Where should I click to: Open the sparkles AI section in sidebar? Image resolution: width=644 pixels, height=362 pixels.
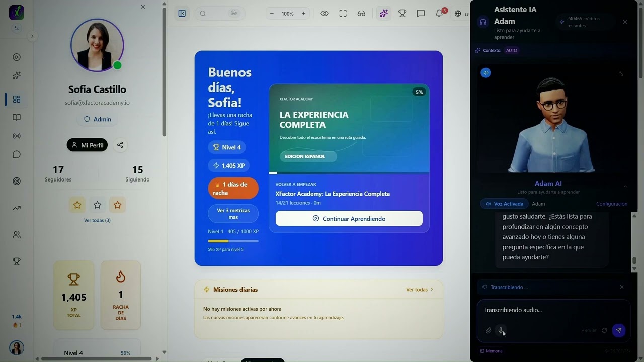(17, 75)
